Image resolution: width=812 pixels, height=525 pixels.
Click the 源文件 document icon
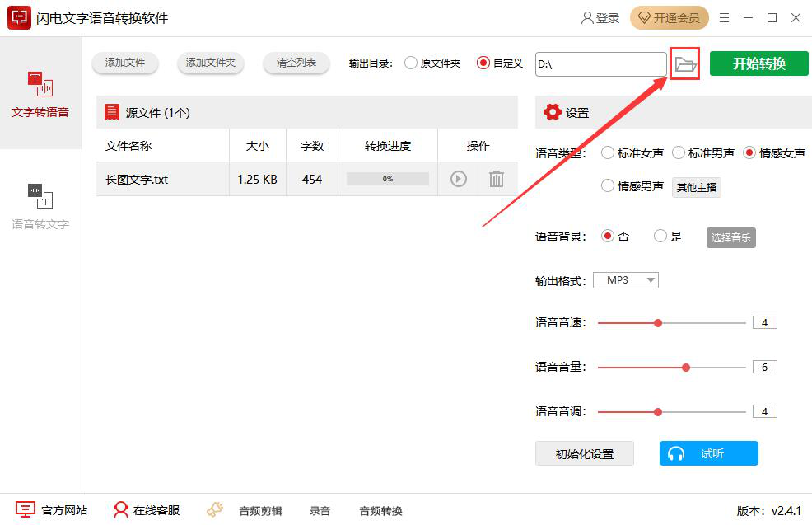[x=112, y=112]
